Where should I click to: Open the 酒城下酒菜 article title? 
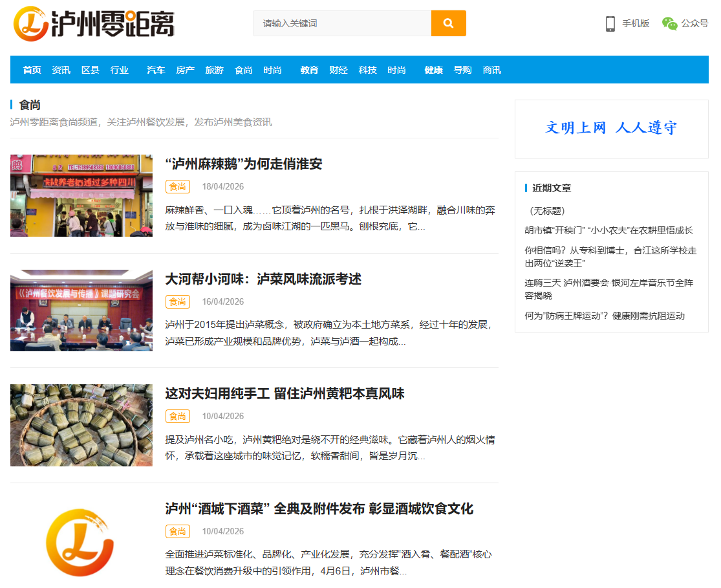(319, 508)
